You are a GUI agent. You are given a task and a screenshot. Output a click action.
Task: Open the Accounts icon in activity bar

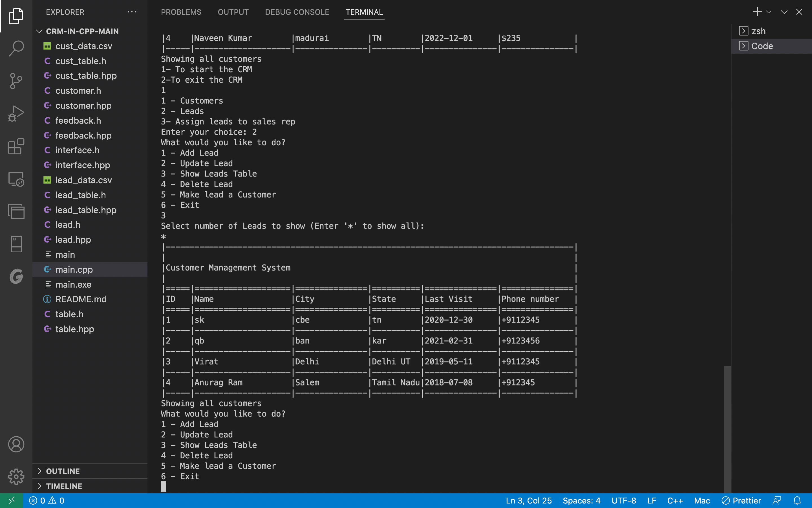(16, 444)
